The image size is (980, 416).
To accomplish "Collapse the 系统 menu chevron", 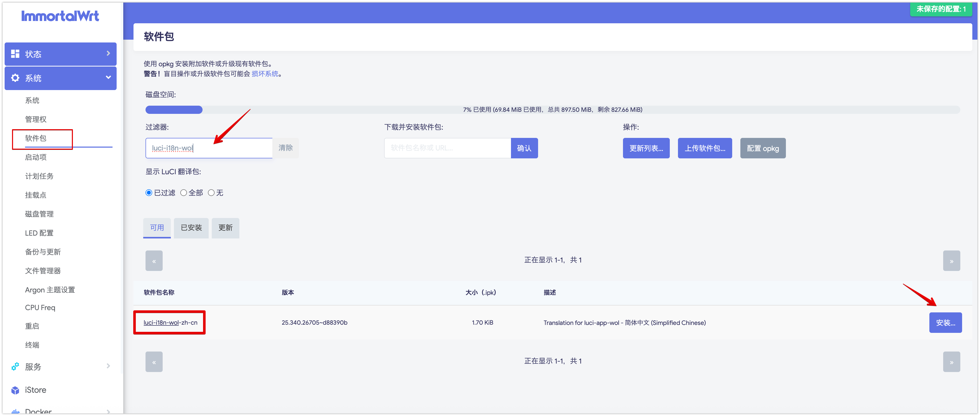I will pos(108,78).
